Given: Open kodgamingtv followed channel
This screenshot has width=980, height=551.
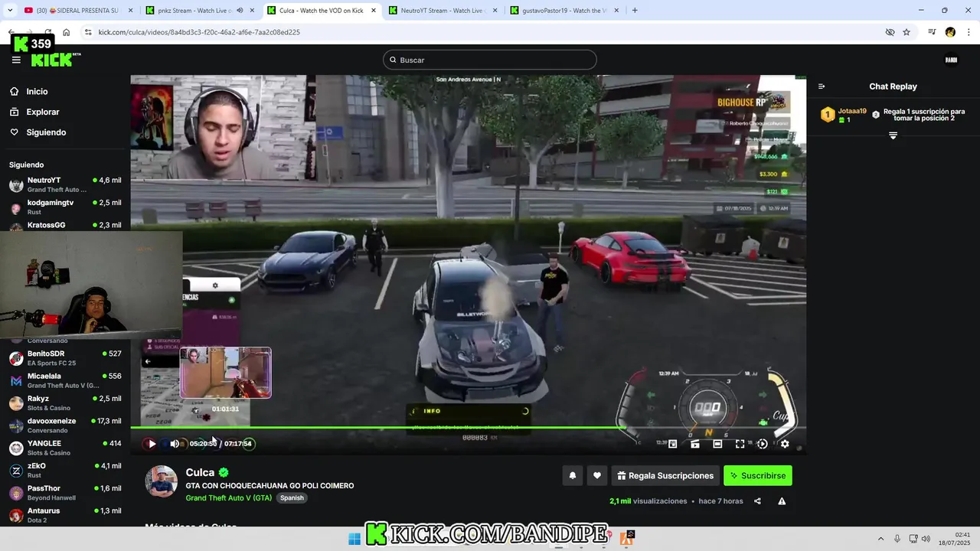Looking at the screenshot, I should 65,207.
